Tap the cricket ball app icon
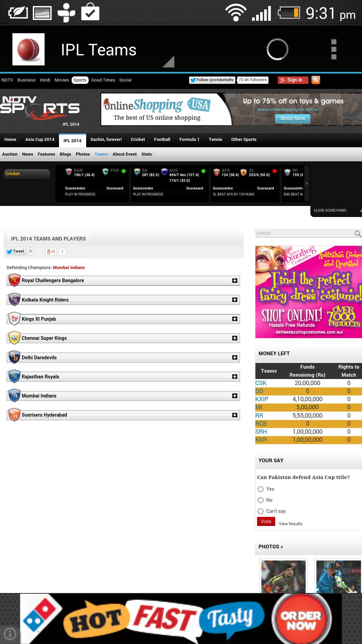The image size is (362, 644). tap(28, 49)
